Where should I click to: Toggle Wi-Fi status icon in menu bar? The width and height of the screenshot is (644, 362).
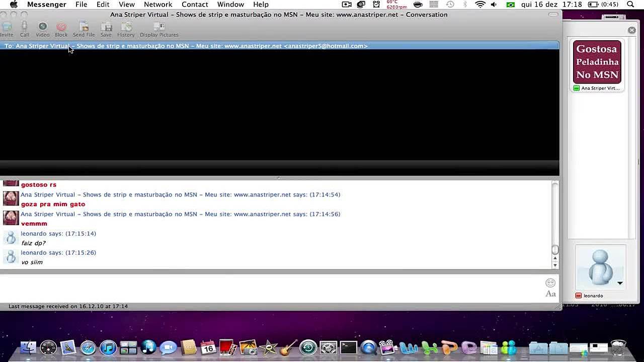[480, 5]
